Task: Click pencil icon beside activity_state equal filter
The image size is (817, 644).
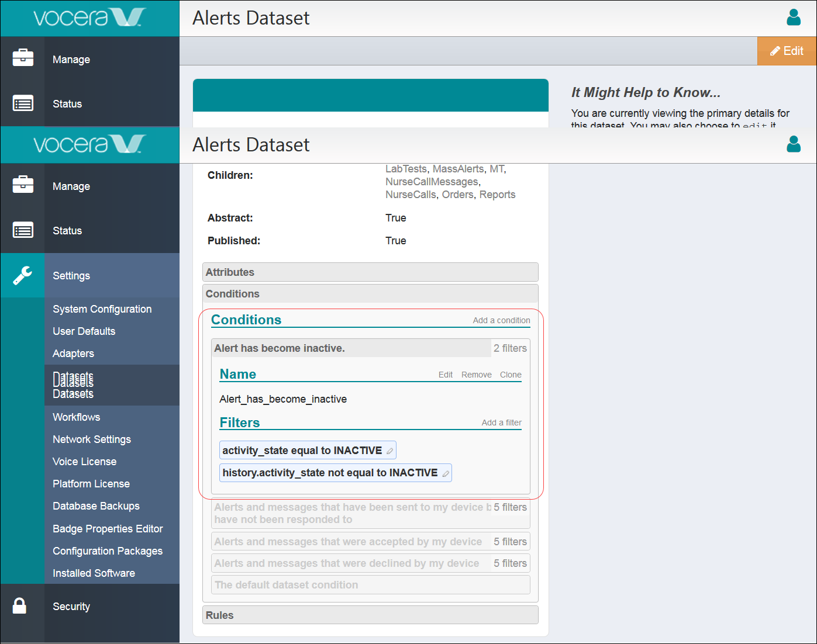Action: (389, 451)
